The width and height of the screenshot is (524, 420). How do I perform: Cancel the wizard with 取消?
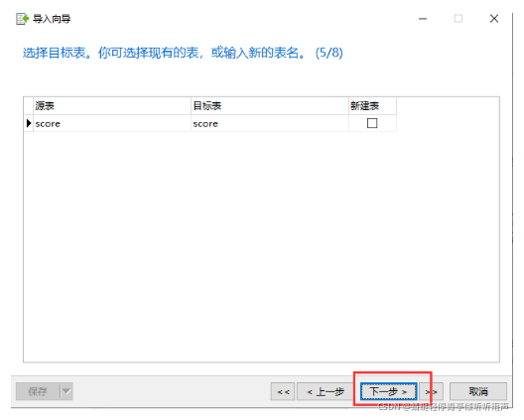[478, 391]
